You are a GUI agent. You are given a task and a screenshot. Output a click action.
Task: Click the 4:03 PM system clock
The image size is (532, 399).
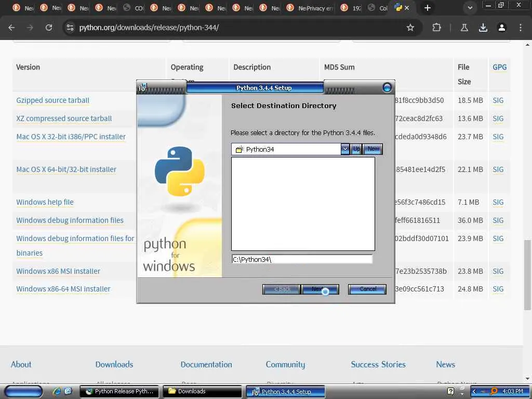tap(513, 392)
